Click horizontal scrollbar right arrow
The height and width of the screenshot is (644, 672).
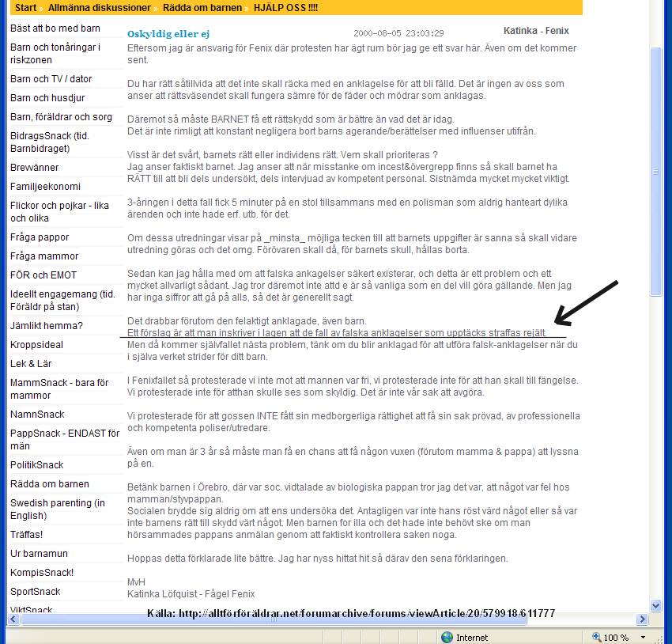(x=642, y=619)
